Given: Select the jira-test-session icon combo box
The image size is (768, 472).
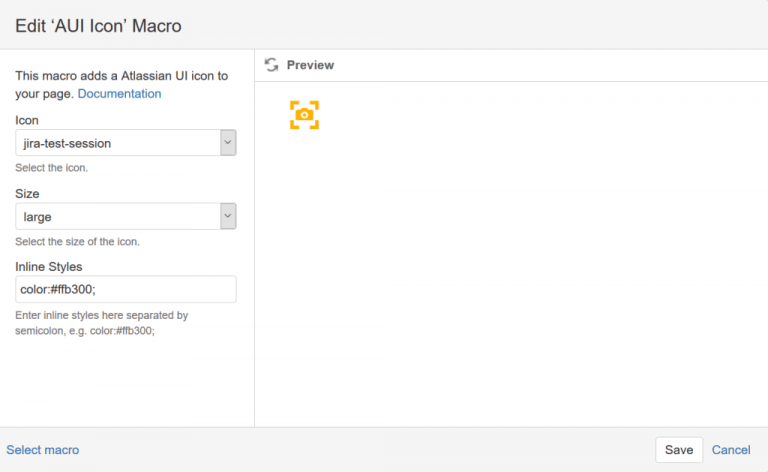Looking at the screenshot, I should [126, 142].
